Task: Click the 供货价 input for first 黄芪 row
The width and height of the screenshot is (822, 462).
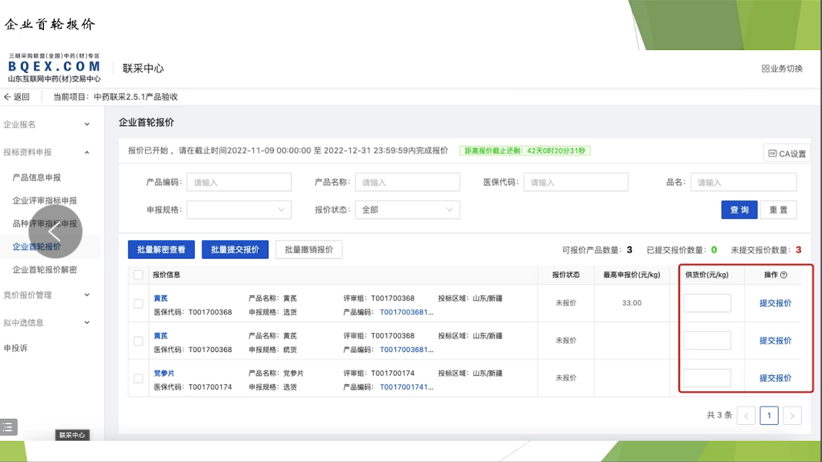Action: [x=707, y=303]
